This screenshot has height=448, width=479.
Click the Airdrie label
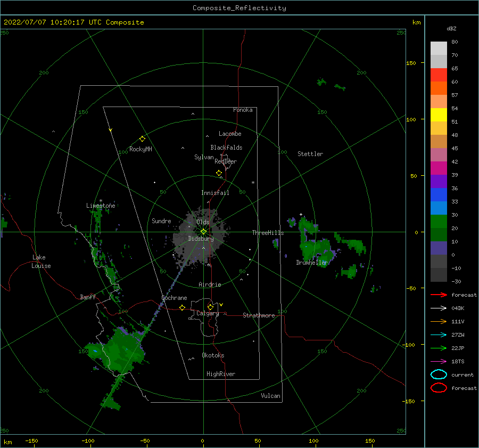[x=210, y=284]
